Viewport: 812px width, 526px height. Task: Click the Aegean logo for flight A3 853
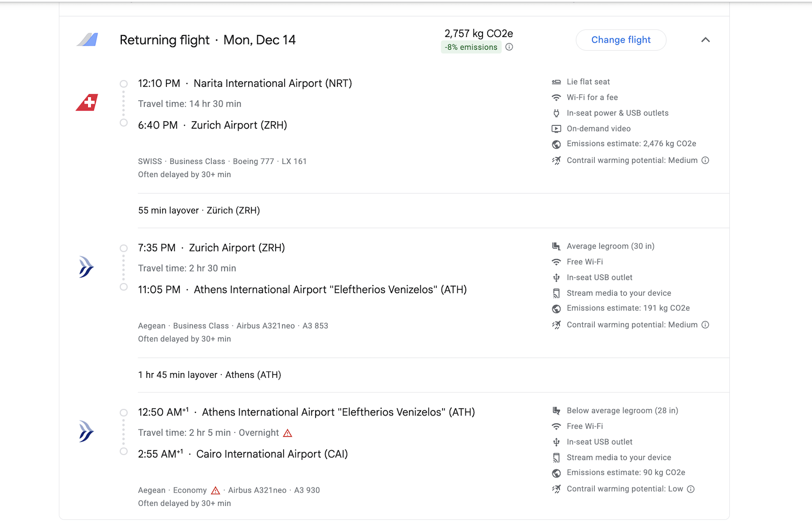tap(86, 267)
